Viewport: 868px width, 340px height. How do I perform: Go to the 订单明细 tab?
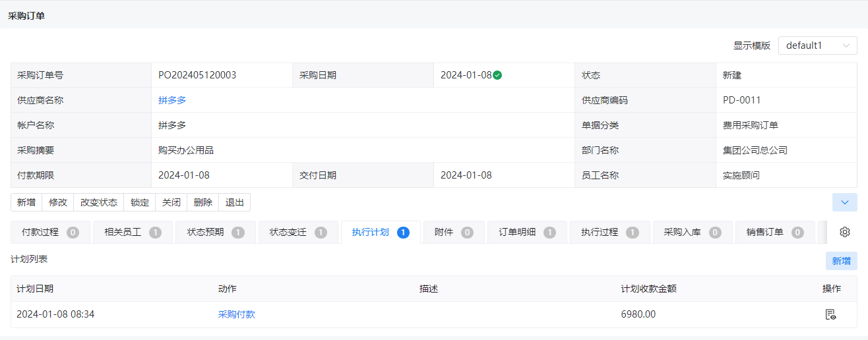click(527, 232)
